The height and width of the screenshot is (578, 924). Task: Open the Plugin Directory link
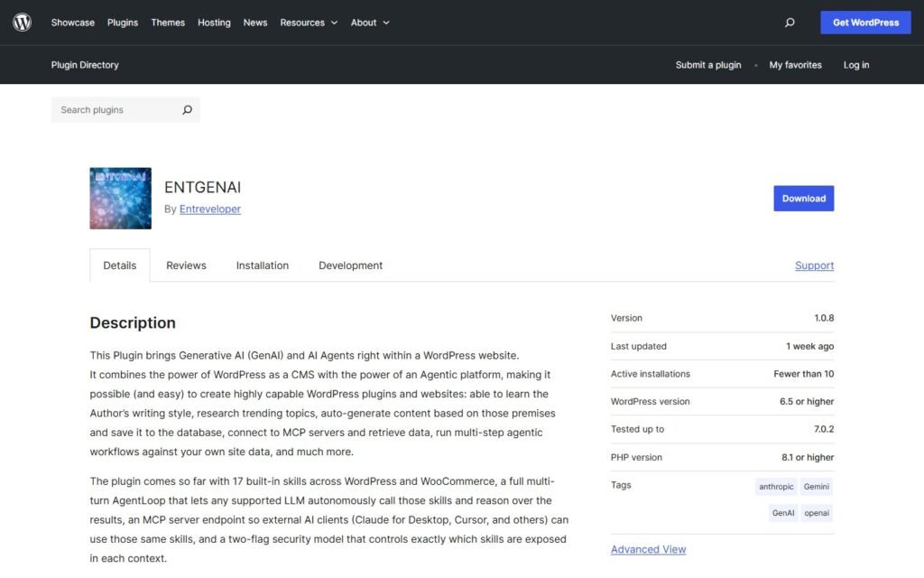(85, 65)
